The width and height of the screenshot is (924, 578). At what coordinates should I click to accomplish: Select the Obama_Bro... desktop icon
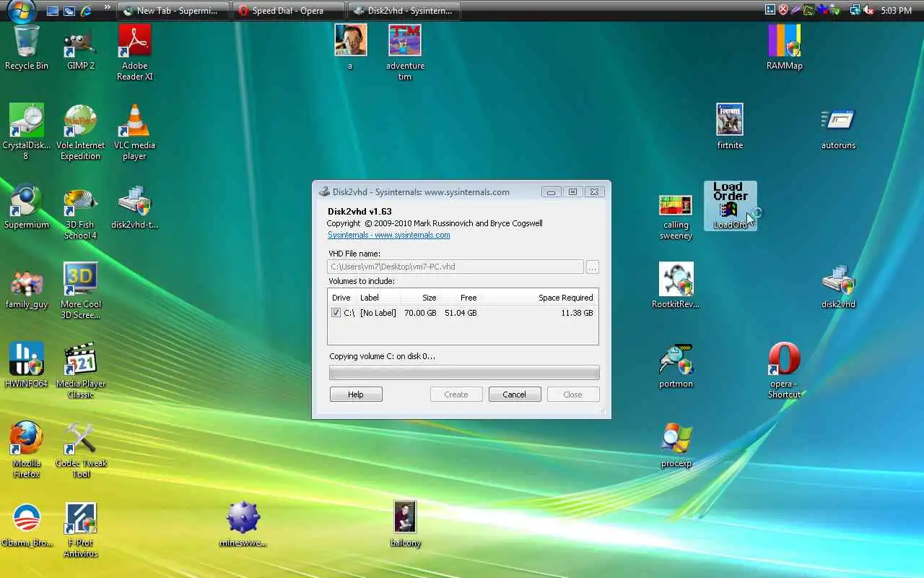click(27, 525)
